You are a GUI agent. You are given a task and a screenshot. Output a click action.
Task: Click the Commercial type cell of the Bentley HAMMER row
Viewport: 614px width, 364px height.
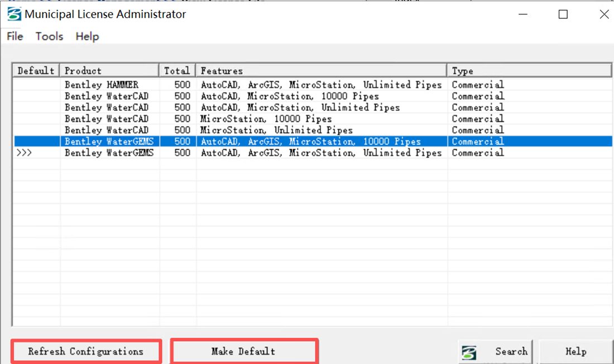tap(478, 85)
